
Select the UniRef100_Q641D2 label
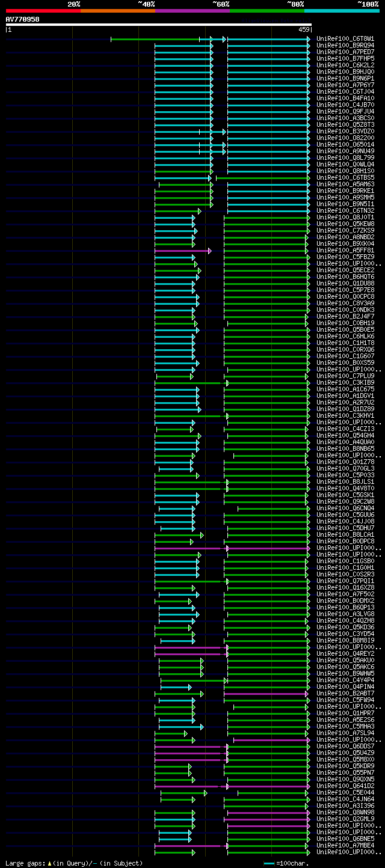[x=345, y=786]
